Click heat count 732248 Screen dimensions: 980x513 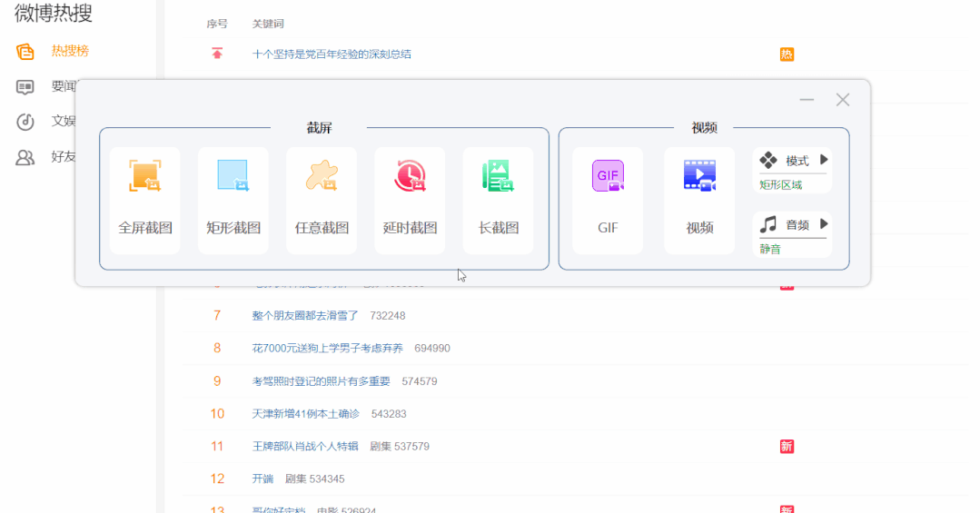[388, 316]
